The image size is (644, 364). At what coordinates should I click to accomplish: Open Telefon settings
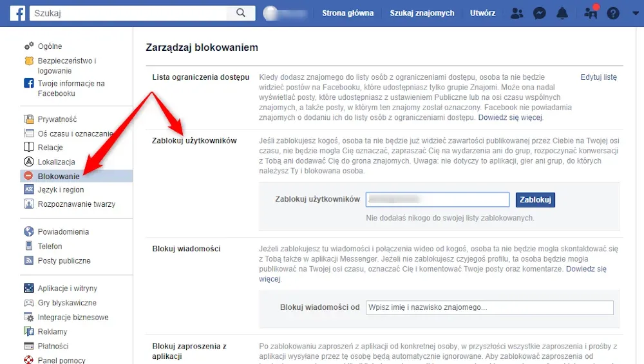point(50,246)
